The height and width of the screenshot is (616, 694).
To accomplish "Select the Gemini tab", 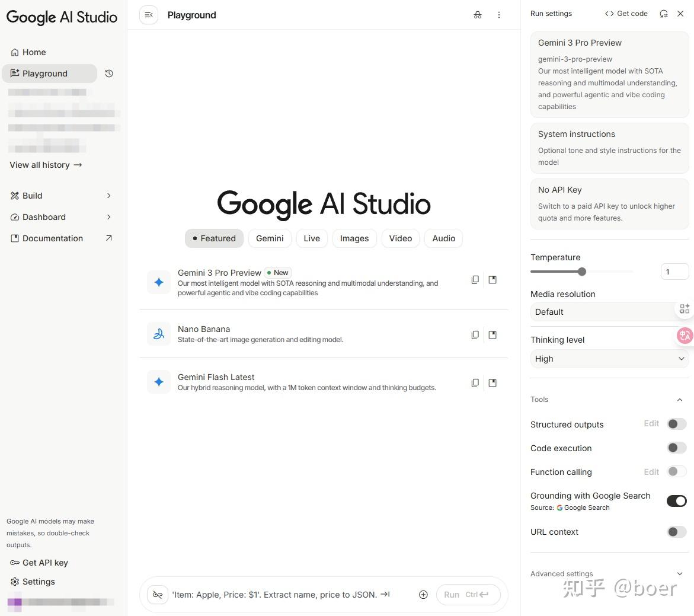I will tap(270, 238).
